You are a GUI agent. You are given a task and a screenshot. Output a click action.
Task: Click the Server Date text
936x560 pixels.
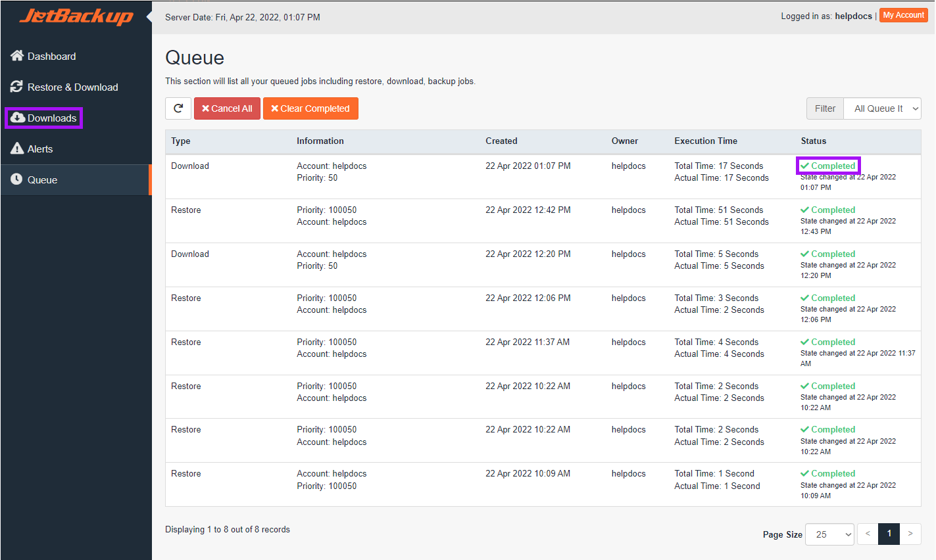click(243, 17)
